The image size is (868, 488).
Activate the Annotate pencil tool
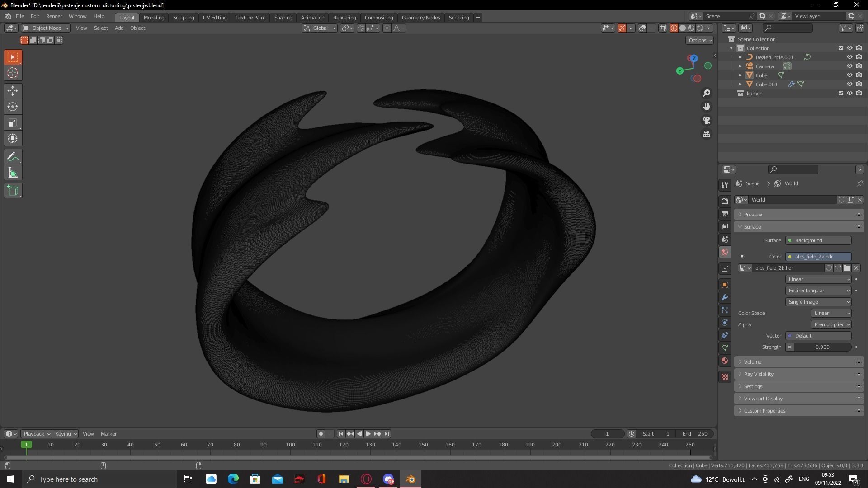point(13,157)
